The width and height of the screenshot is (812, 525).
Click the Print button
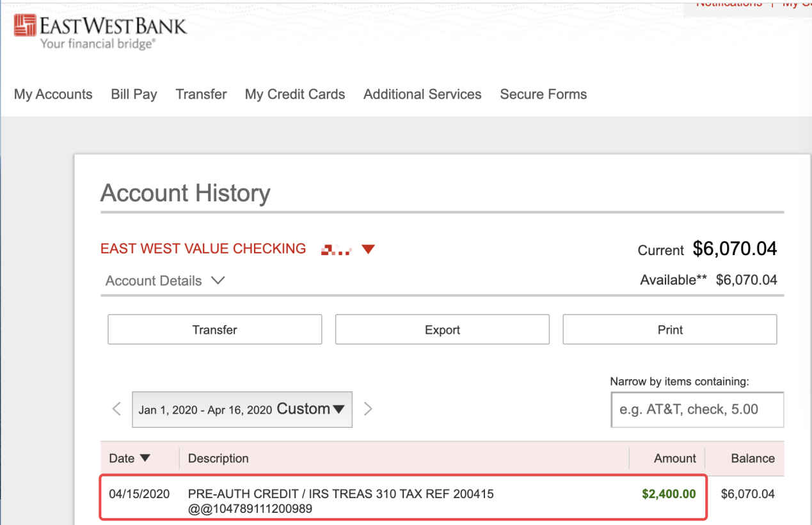[x=670, y=330]
